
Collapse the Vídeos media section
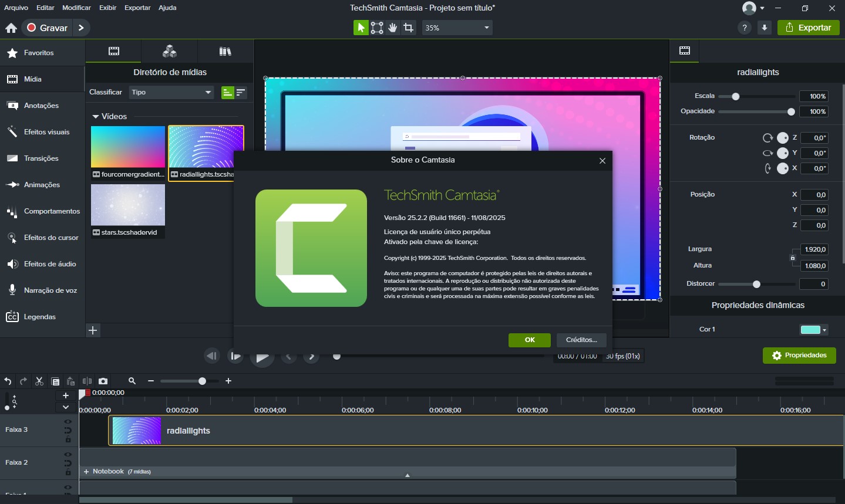coord(97,116)
